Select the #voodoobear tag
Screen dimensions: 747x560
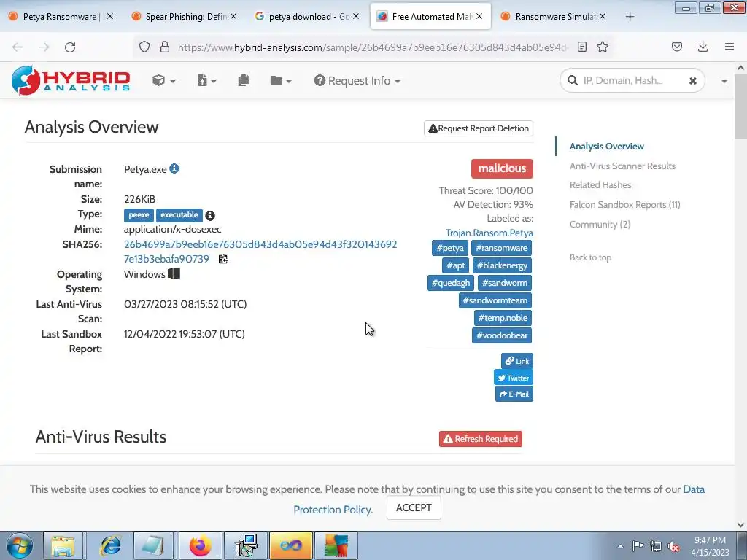click(x=502, y=335)
